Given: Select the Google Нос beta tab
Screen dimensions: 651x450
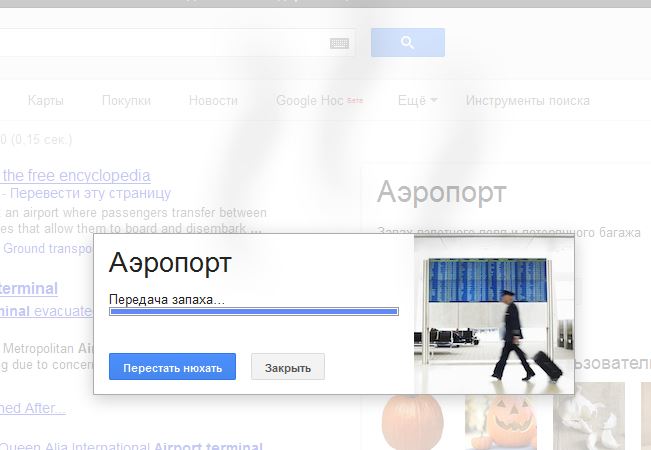Looking at the screenshot, I should (319, 100).
